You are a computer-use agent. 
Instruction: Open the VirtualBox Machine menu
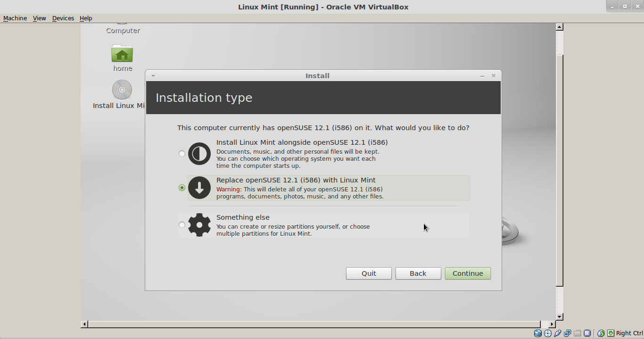tap(15, 18)
